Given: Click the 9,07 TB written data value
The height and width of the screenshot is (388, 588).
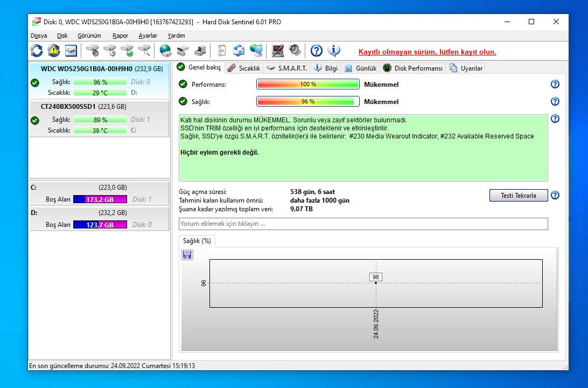Looking at the screenshot, I should click(x=301, y=209).
